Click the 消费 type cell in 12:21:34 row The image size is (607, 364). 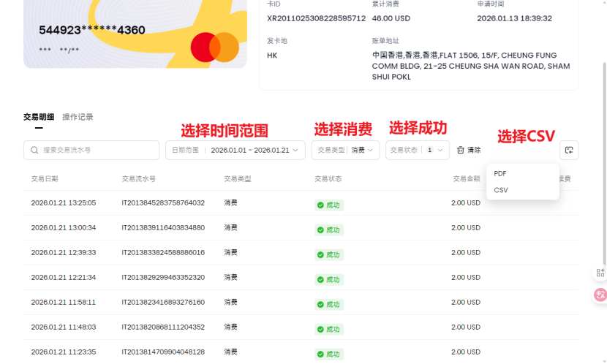pos(230,277)
